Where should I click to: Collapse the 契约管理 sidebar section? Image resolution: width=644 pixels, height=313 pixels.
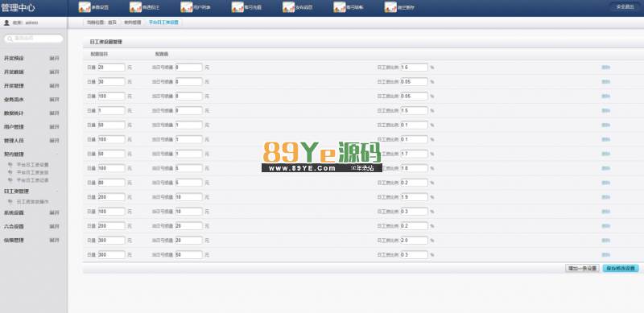pyautogui.click(x=57, y=154)
